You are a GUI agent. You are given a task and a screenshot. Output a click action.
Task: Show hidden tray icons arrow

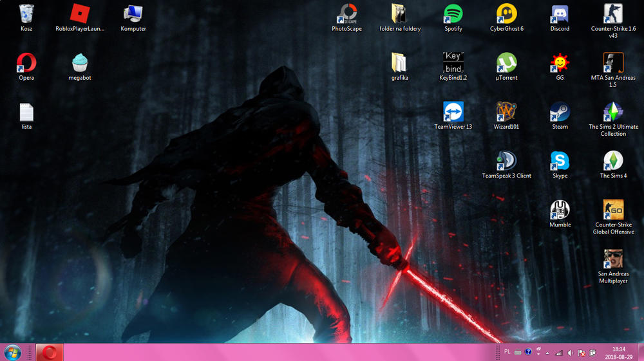(547, 353)
